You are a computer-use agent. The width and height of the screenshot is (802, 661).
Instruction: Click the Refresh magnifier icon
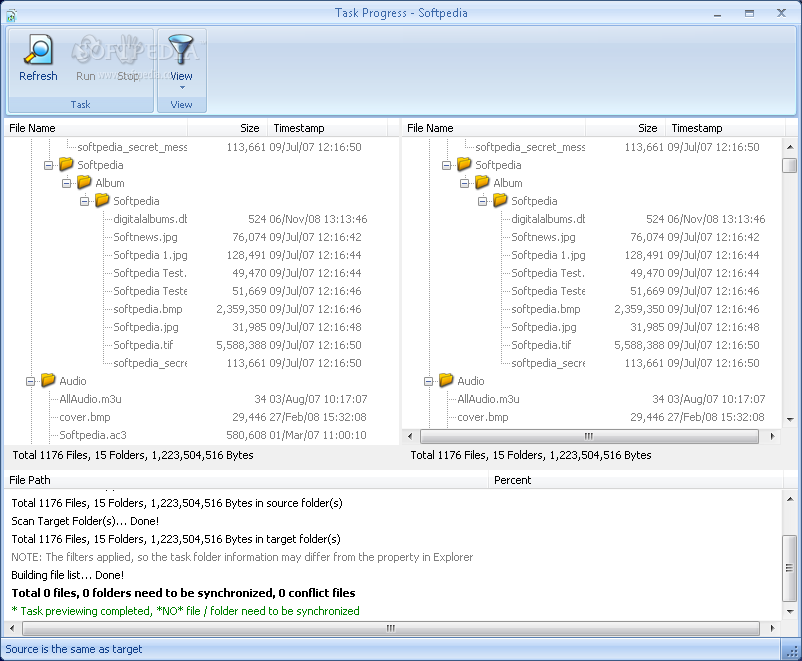[x=38, y=49]
